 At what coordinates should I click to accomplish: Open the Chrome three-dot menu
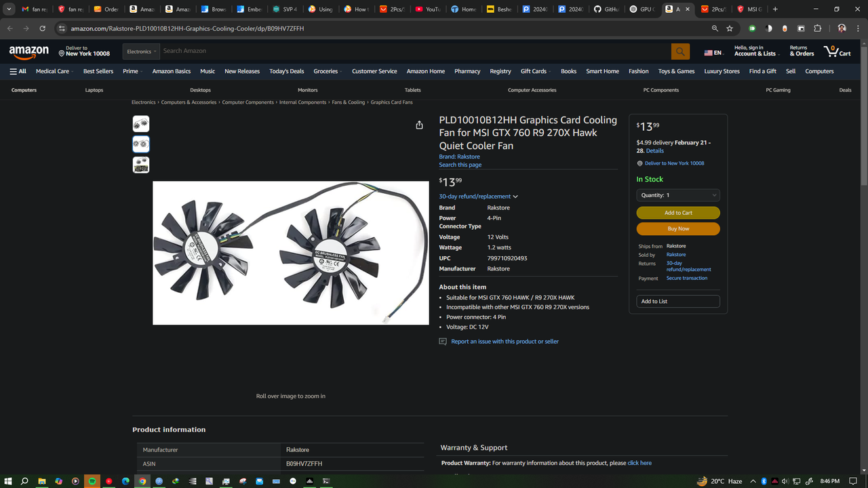pos(858,28)
